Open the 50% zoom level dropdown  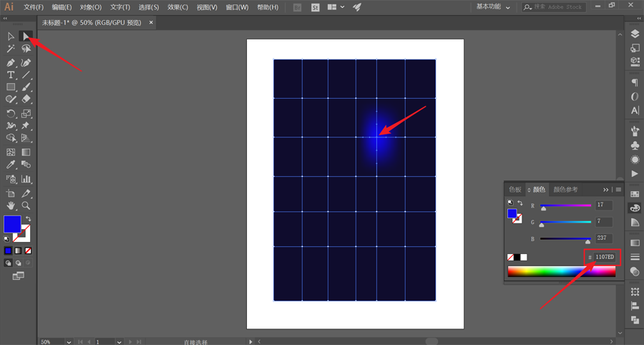coord(69,341)
